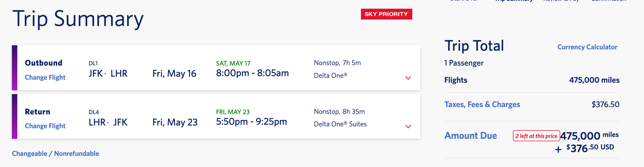Click Change Flight for the Return flight

click(x=45, y=126)
